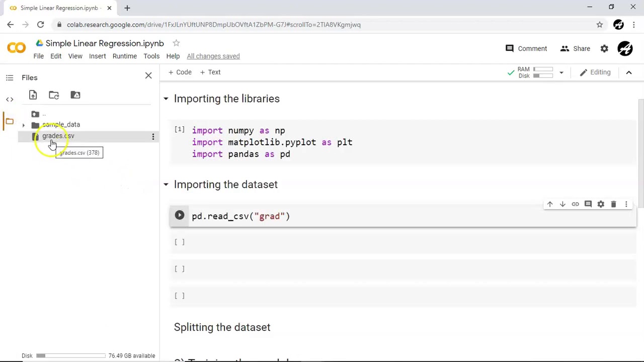Rename notebook title Simple Linear Regression.ipynb
Viewport: 644px width, 362px height.
pyautogui.click(x=105, y=43)
